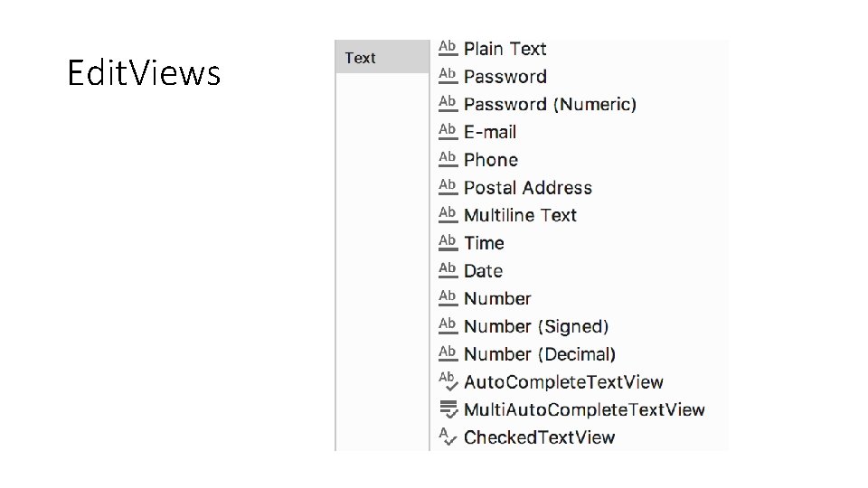This screenshot has width=868, height=488.
Task: Choose the Password (Numeric) item
Action: pos(551,104)
